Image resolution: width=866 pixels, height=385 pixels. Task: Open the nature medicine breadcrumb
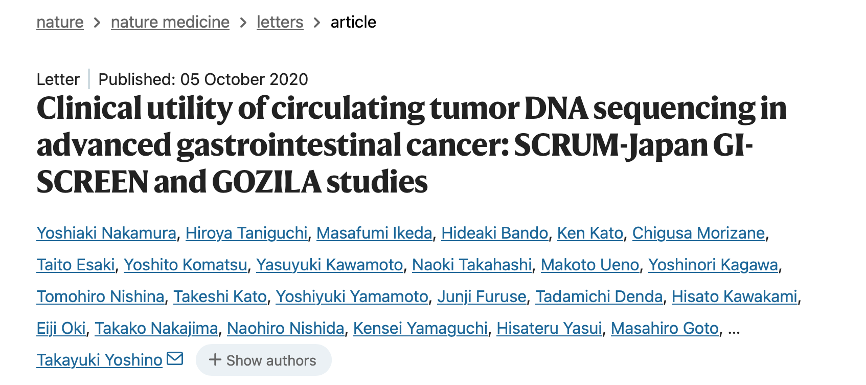(x=170, y=22)
